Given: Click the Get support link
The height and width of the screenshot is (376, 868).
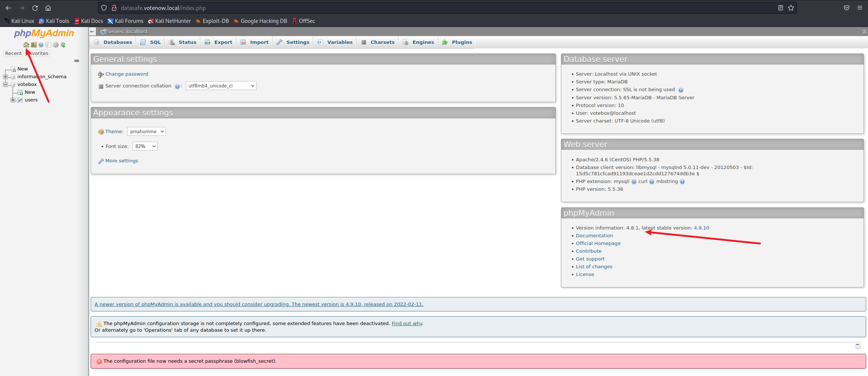Looking at the screenshot, I should pyautogui.click(x=590, y=259).
